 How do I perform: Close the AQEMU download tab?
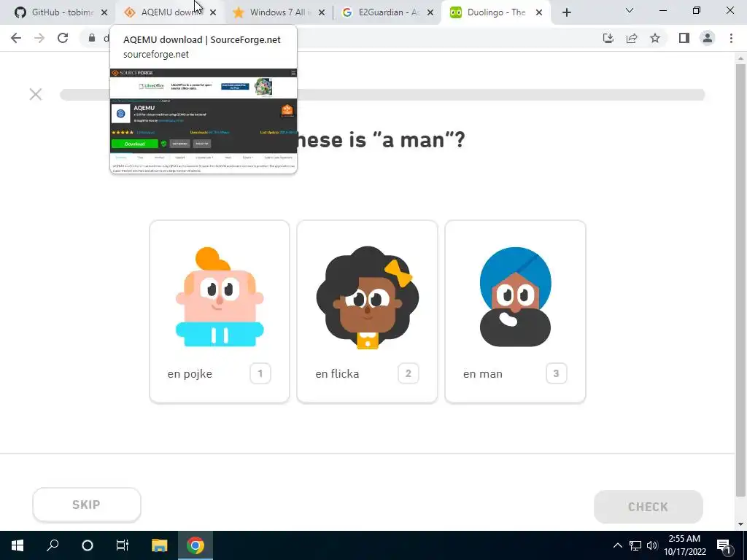(x=213, y=13)
